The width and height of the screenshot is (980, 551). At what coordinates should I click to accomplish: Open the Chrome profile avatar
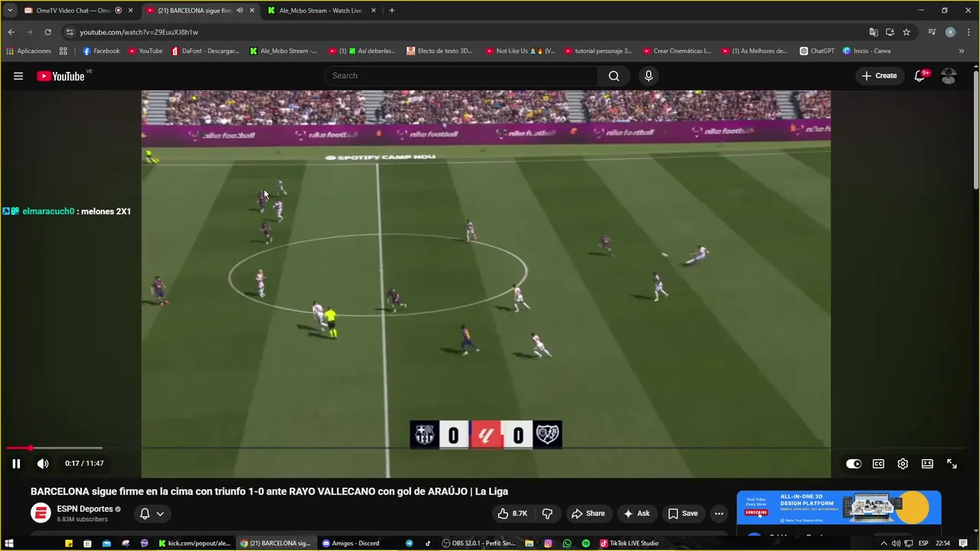coord(950,32)
